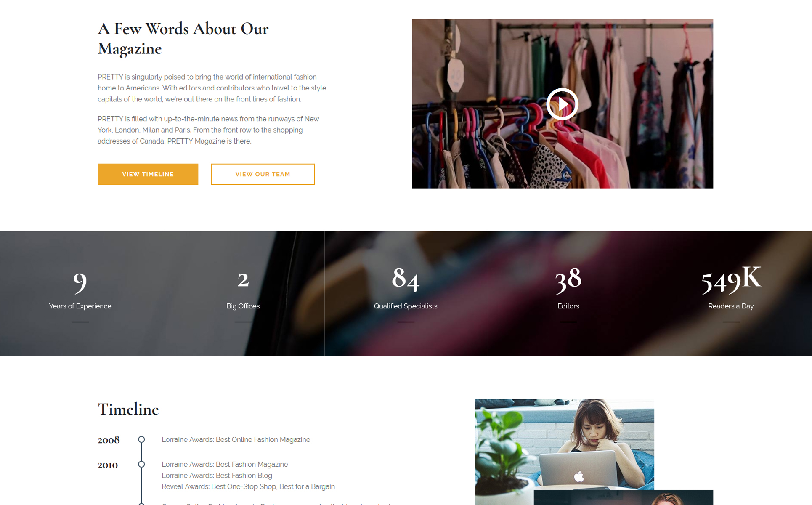
Task: Click Reveal Awards: Best One-Stop Shop entry
Action: pyautogui.click(x=248, y=486)
